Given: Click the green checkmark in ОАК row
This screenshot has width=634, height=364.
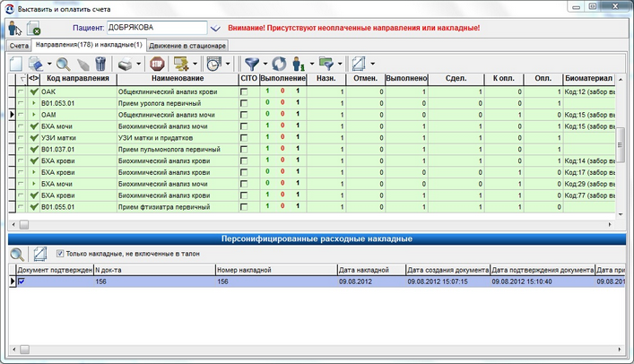Looking at the screenshot, I should (x=34, y=91).
